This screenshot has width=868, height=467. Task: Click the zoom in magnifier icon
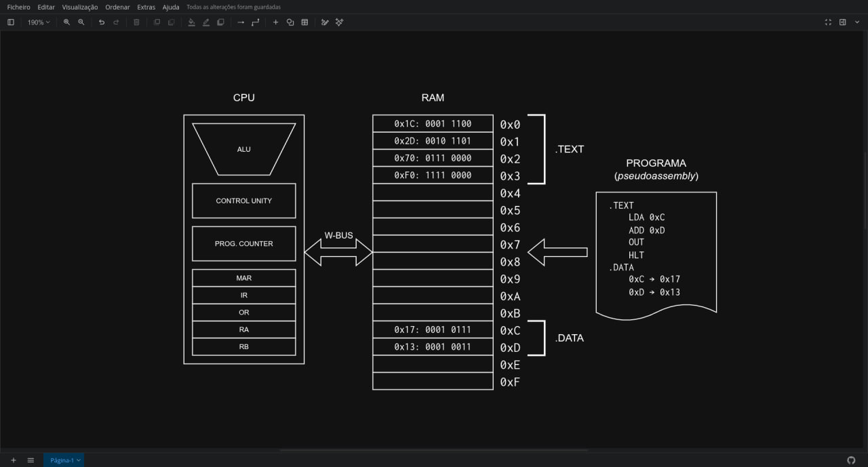click(x=66, y=22)
